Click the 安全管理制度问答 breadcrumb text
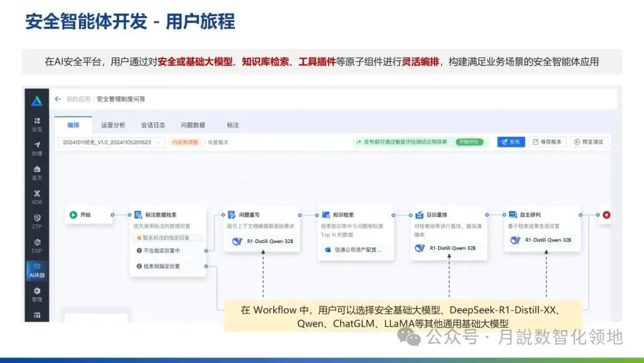The height and width of the screenshot is (363, 644). click(120, 99)
